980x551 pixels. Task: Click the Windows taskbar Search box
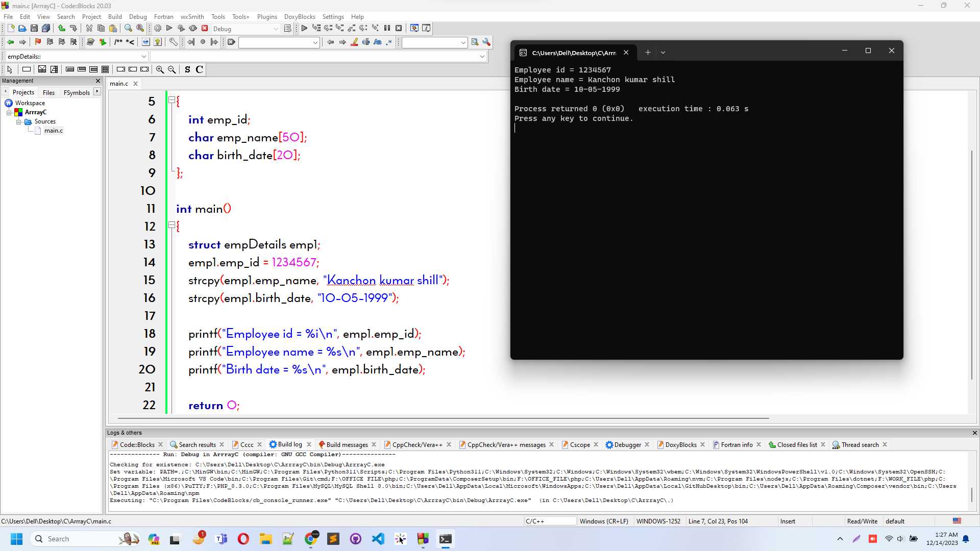(84, 539)
